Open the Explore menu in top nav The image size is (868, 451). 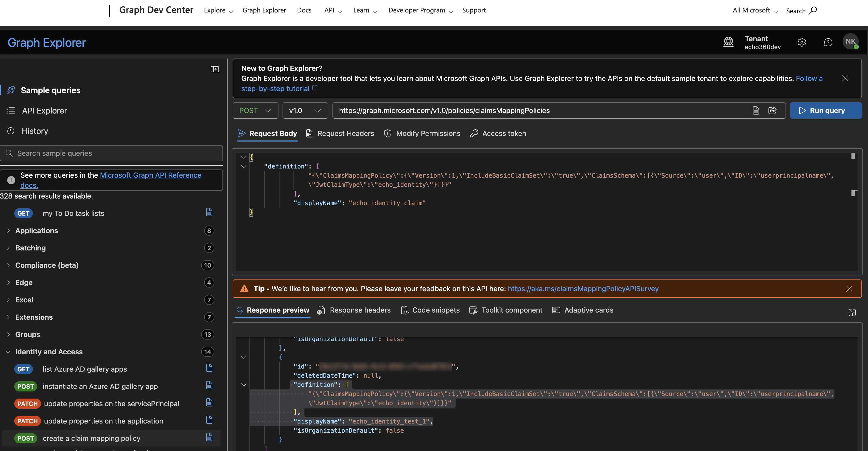(218, 10)
